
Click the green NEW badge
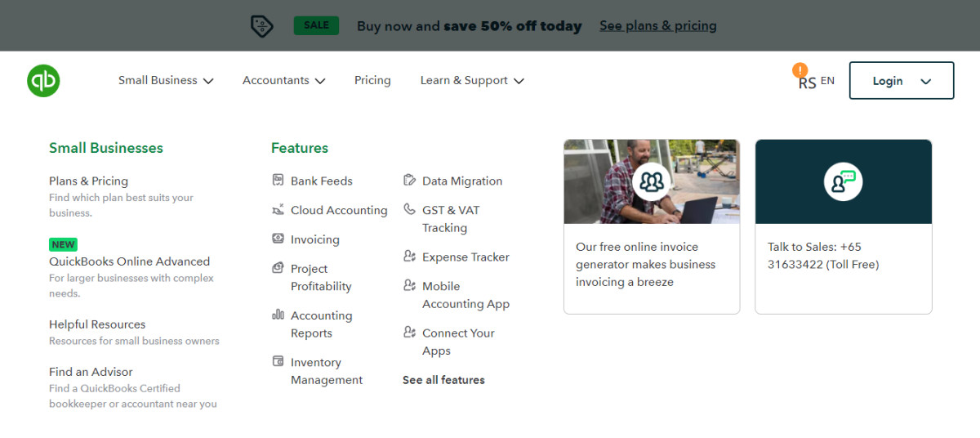63,244
